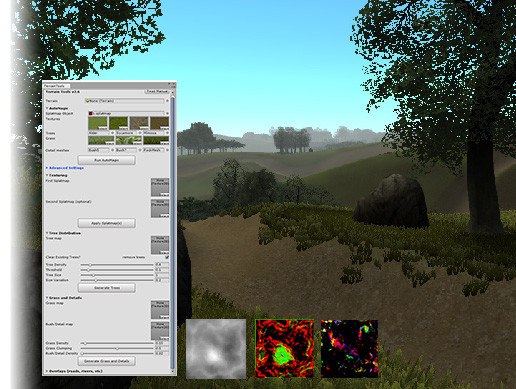Adjust the Grass Clumping slider

[117, 348]
